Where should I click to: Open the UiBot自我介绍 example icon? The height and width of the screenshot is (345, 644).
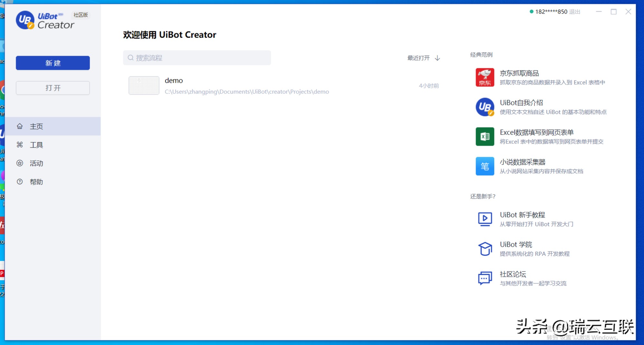coord(485,107)
